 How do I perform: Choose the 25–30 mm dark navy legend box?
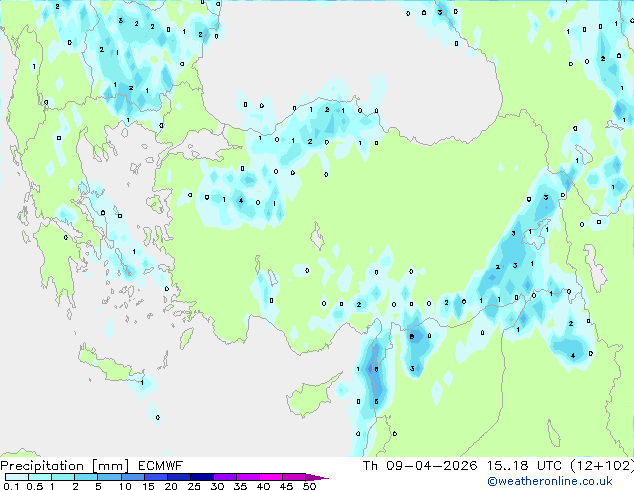[201, 477]
